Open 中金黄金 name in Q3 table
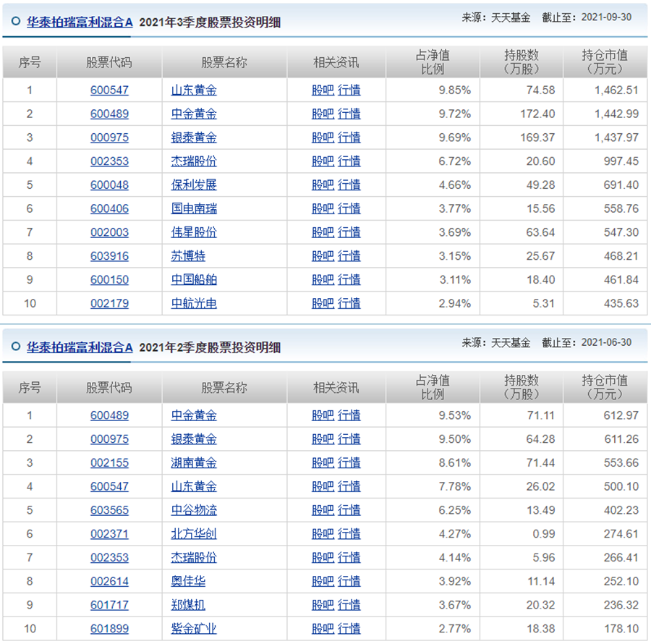Viewport: 651px width, 644px height. 194,114
